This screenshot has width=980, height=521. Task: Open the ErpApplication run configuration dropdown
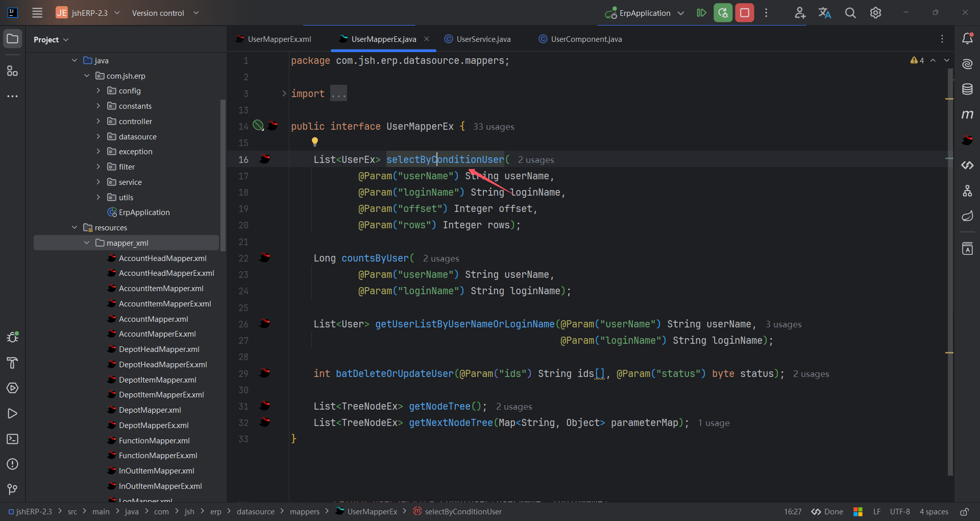(645, 13)
